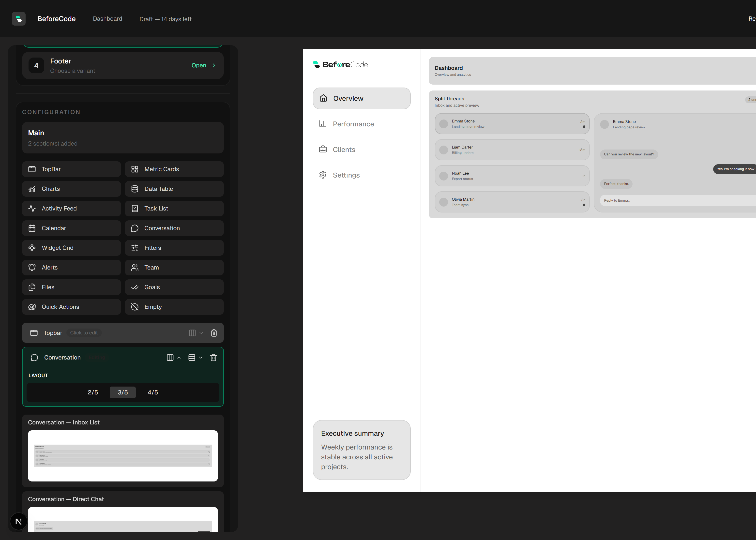Click the Clients briefcase icon
This screenshot has width=756, height=540.
coord(322,149)
